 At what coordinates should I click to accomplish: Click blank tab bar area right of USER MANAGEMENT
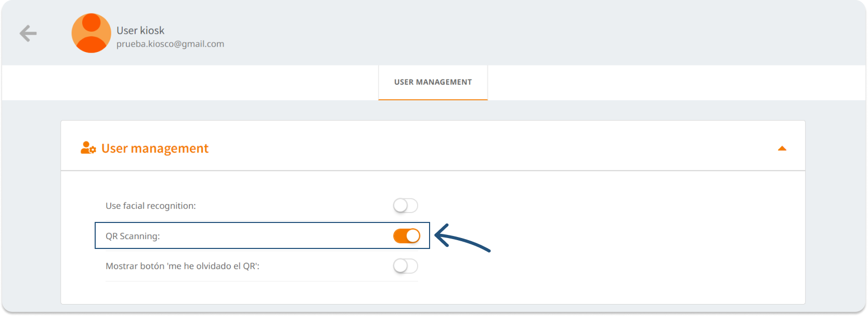tap(650, 83)
